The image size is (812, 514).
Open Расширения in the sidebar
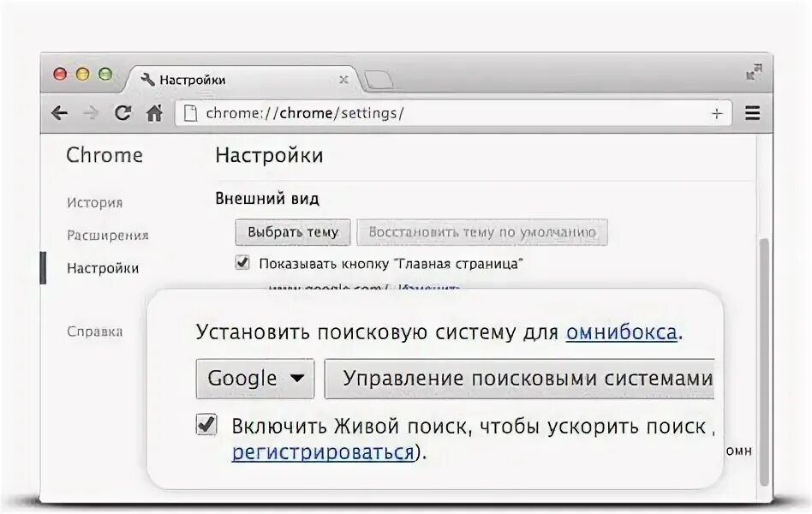(x=108, y=236)
